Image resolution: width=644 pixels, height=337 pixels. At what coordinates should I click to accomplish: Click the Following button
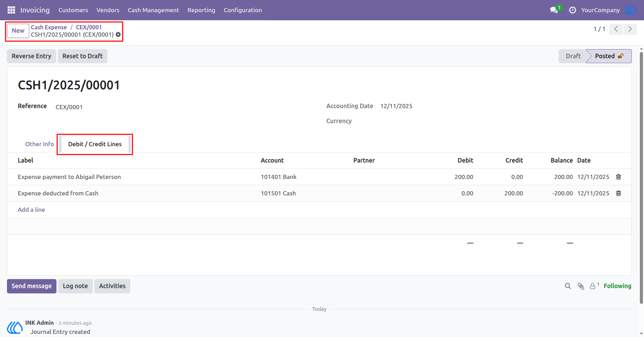618,286
